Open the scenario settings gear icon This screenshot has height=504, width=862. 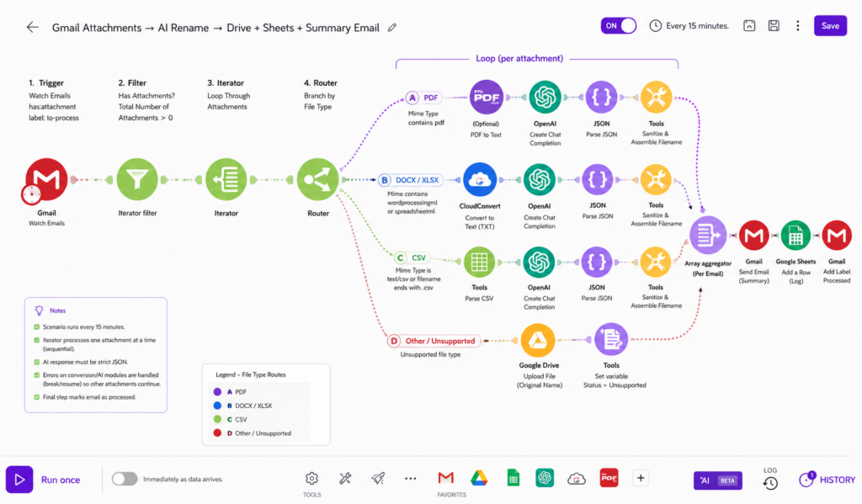pos(311,479)
